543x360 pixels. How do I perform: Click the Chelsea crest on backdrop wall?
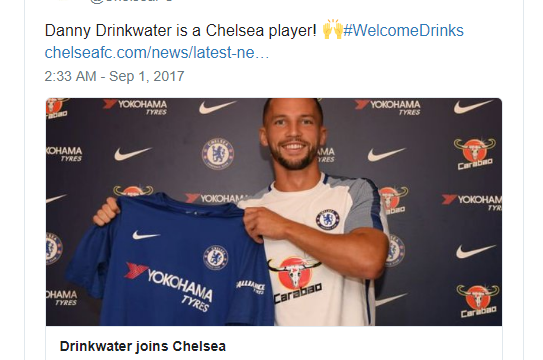click(x=218, y=154)
